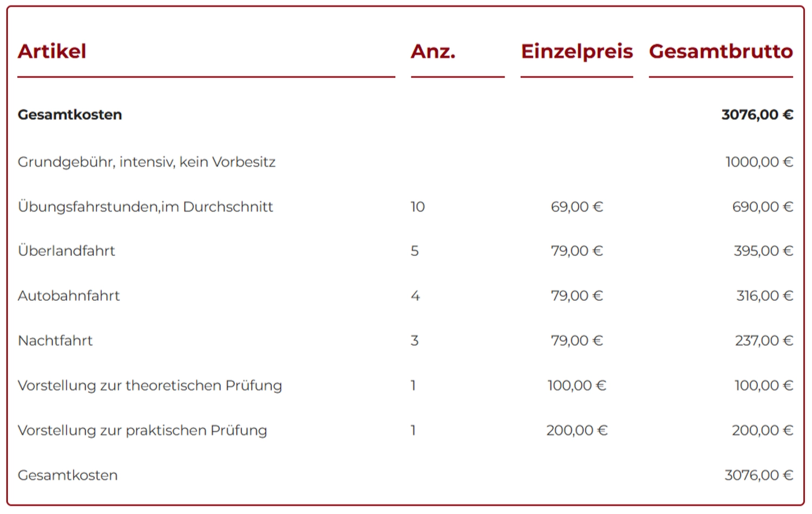Select the Überlandfahrt item label
812x514 pixels.
(67, 251)
